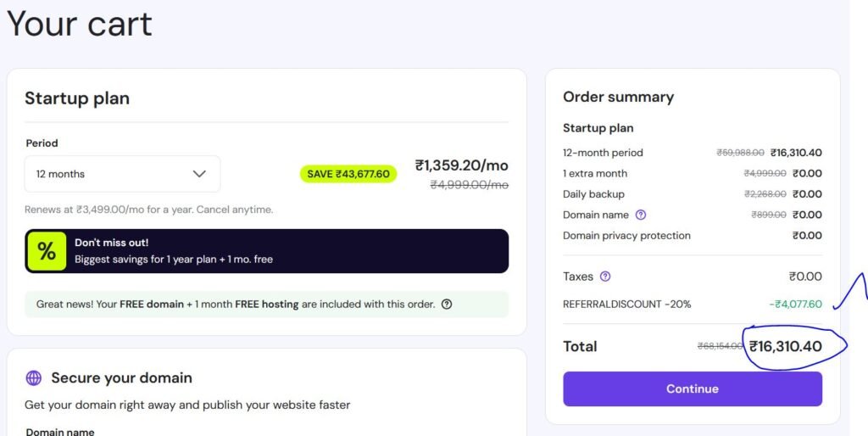
Task: Click the Secure your domain heading
Action: coord(121,378)
